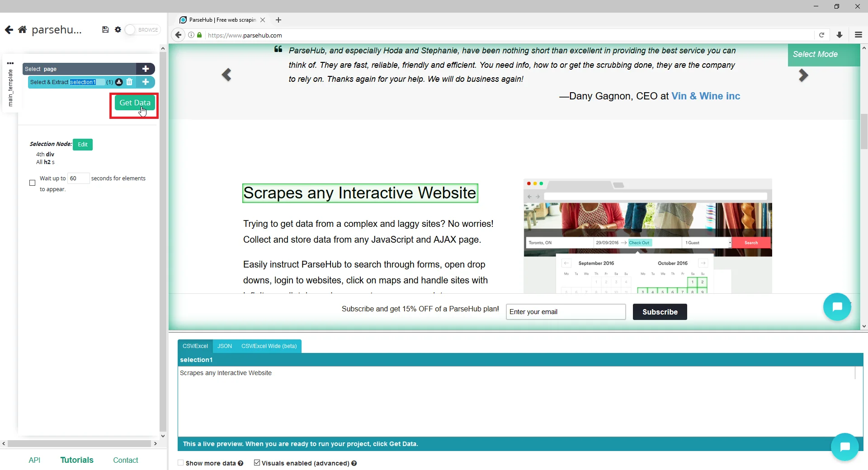Open help icon for Visuals enabled

pyautogui.click(x=354, y=463)
